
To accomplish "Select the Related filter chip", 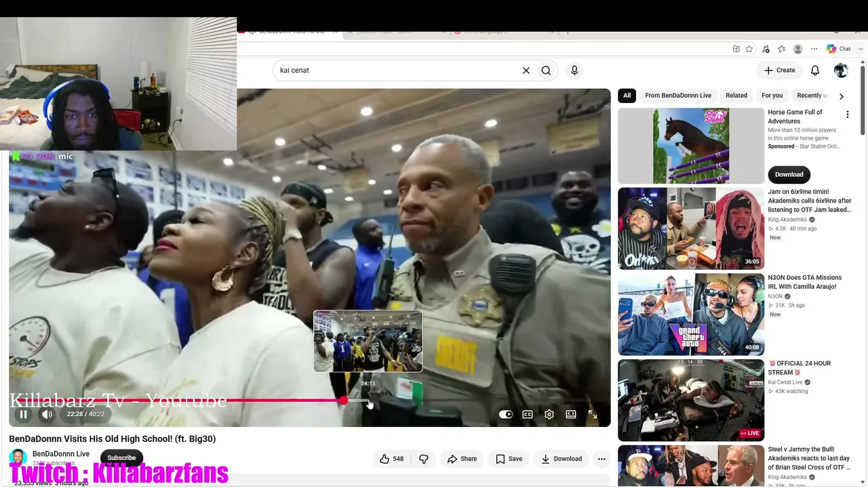I will click(x=736, y=96).
